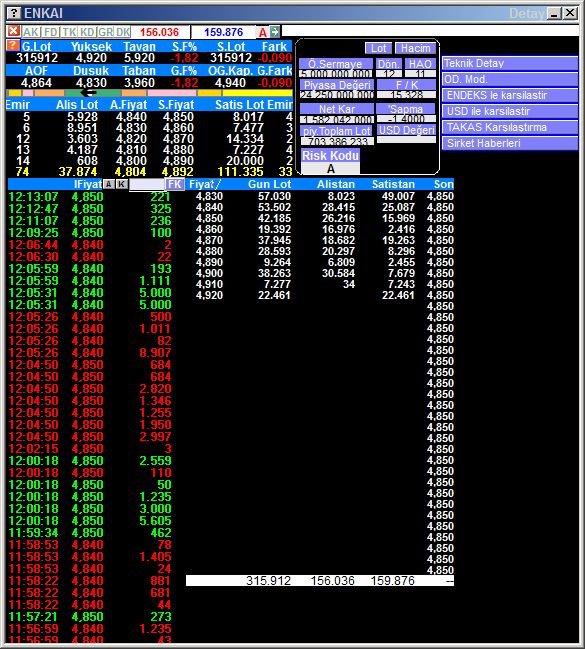This screenshot has height=649, width=585.
Task: Click the colored price range bar indicator
Action: [x=149, y=93]
